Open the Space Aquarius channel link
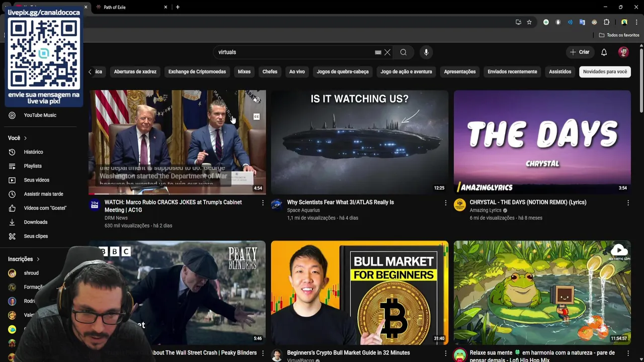644x362 pixels. tap(303, 210)
